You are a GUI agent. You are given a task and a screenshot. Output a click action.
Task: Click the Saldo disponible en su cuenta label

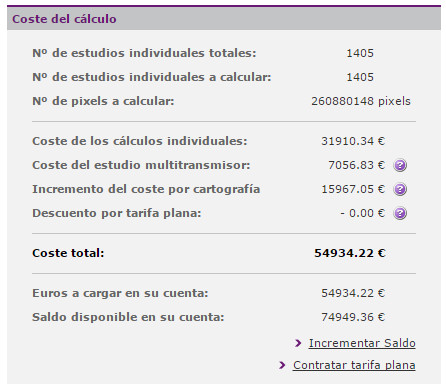coord(128,317)
